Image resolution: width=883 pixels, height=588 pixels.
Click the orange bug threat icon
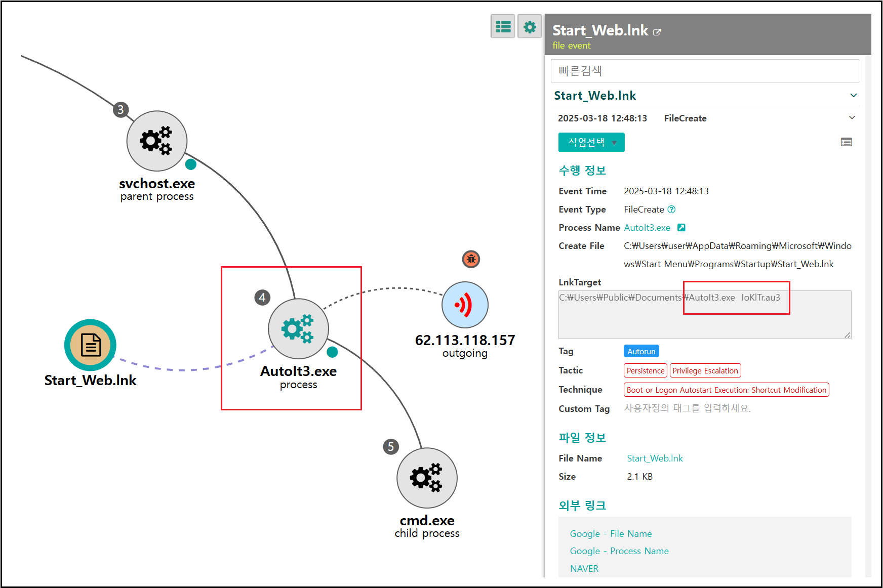point(471,259)
